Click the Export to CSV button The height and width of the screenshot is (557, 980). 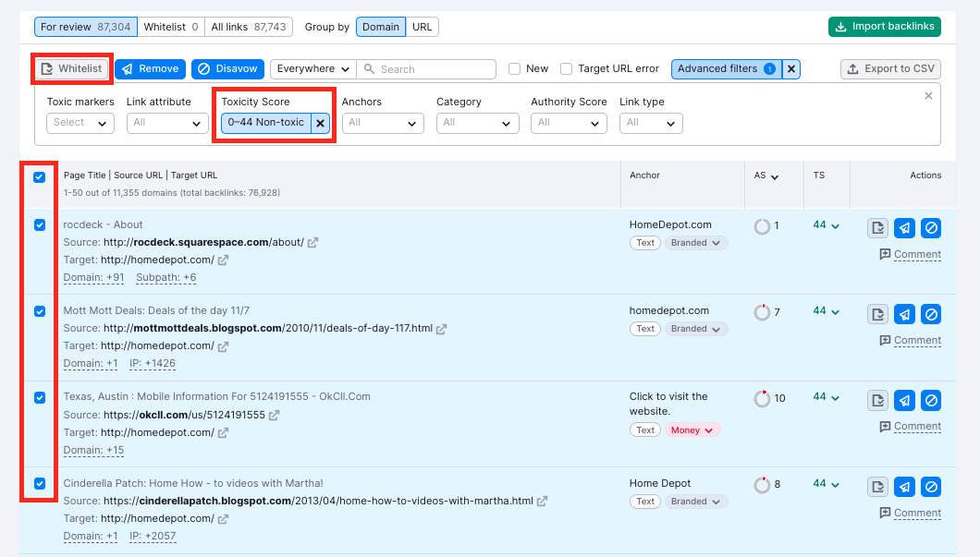(890, 68)
